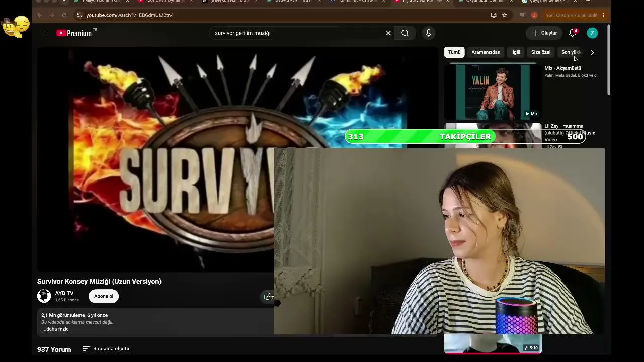Open the Z account avatar menu
This screenshot has width=644, height=362.
(592, 33)
